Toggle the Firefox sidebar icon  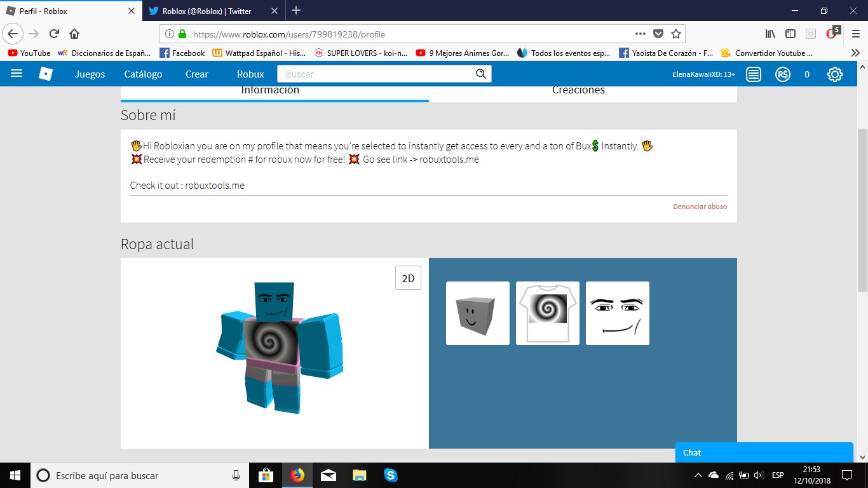click(790, 34)
